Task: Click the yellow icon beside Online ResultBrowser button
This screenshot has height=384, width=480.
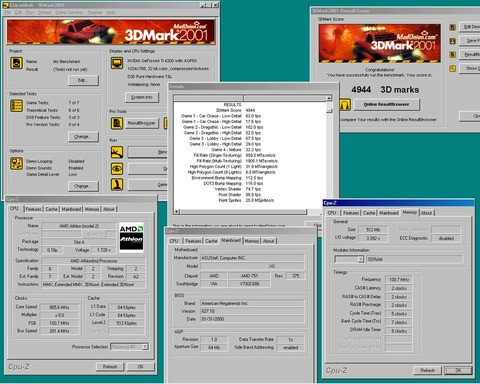Action: [345, 105]
